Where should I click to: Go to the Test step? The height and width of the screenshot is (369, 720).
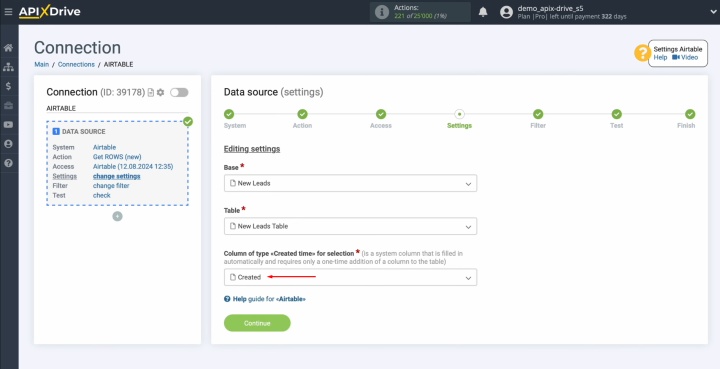click(x=617, y=114)
